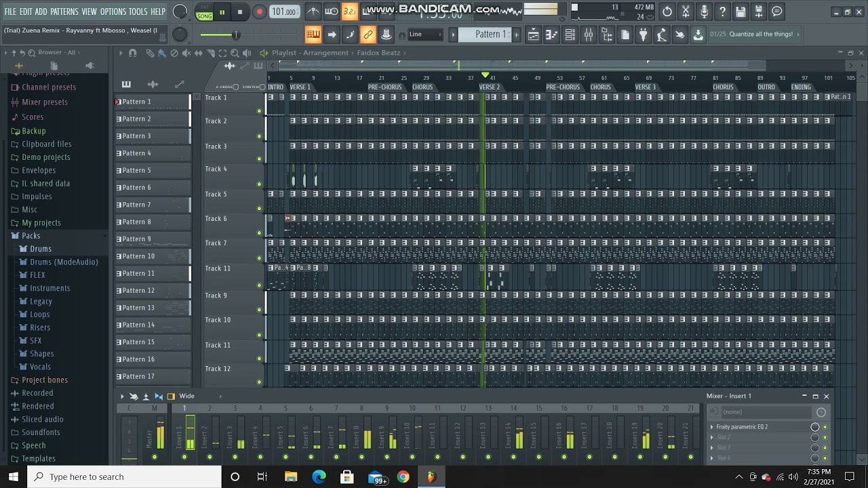Open the mixer options menu arrow
Image resolution: width=868 pixels, height=488 pixels.
[x=122, y=396]
